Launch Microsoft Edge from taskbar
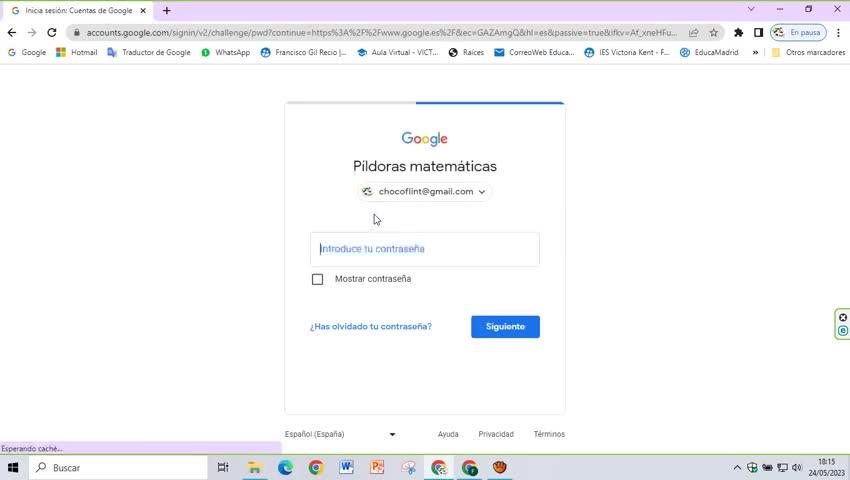This screenshot has height=480, width=850. click(285, 468)
